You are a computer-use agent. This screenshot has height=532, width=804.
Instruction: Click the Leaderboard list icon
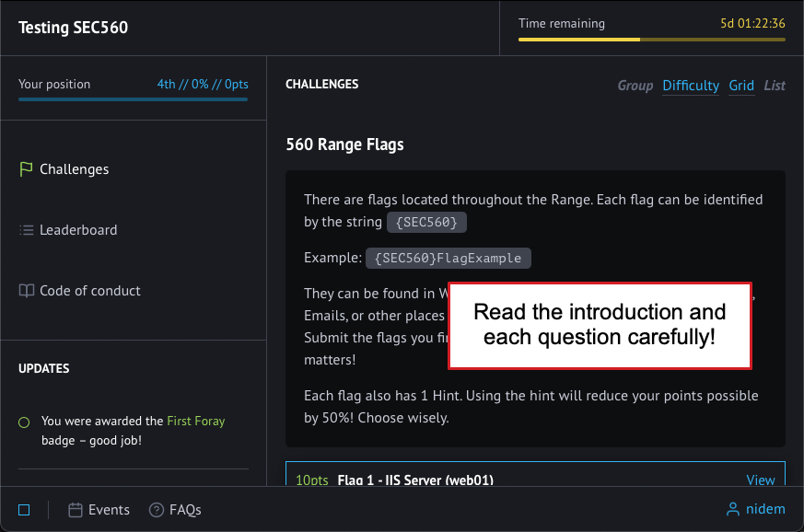[x=26, y=230]
